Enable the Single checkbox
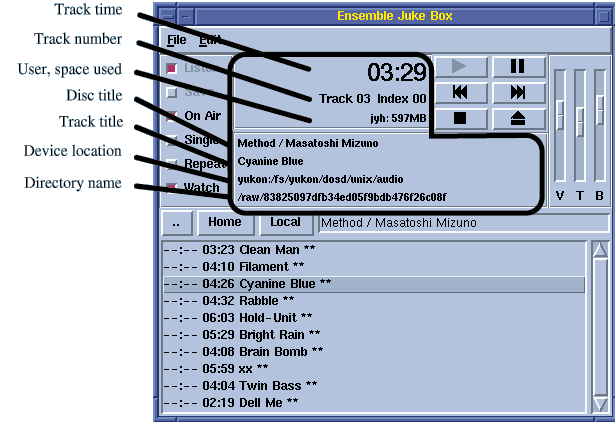This screenshot has height=425, width=615. 172,140
